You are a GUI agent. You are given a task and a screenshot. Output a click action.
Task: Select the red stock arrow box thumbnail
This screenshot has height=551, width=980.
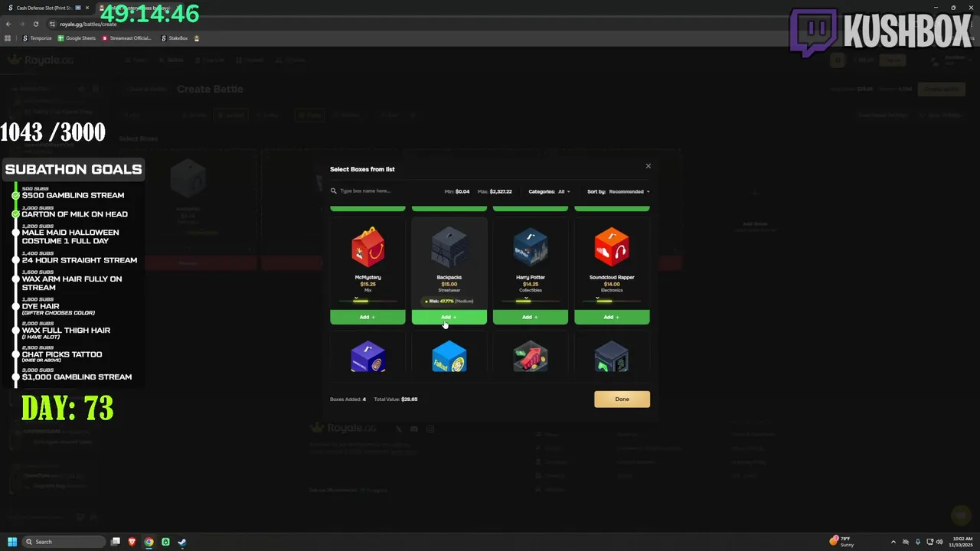pyautogui.click(x=531, y=357)
